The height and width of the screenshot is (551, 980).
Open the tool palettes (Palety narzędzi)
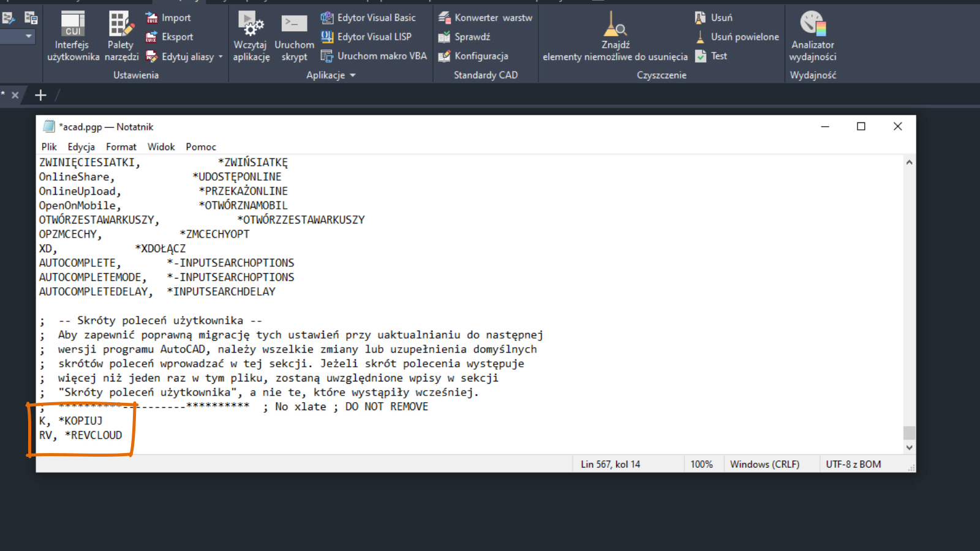121,36
